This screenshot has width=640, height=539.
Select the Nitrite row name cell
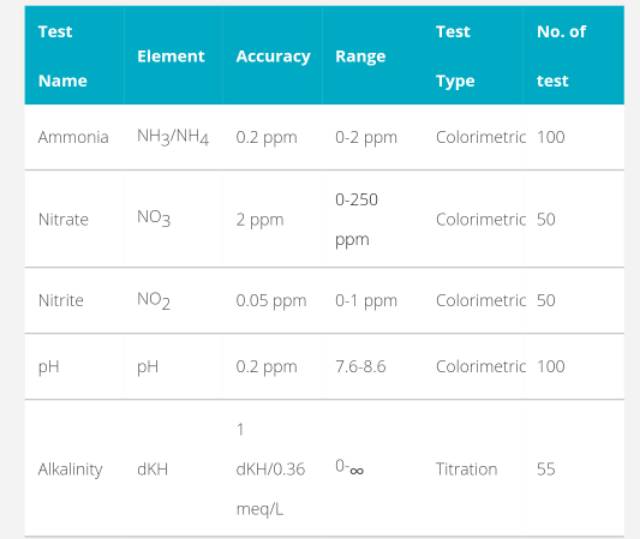click(x=61, y=300)
